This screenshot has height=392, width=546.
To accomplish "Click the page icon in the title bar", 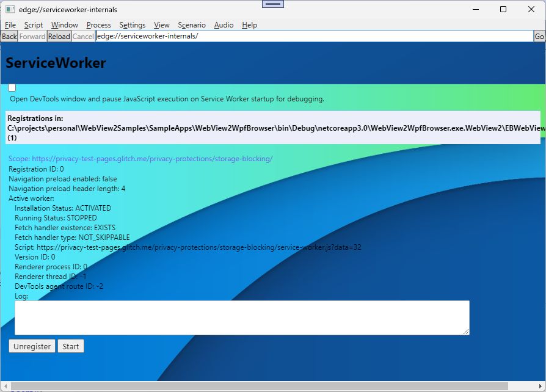I will [9, 9].
